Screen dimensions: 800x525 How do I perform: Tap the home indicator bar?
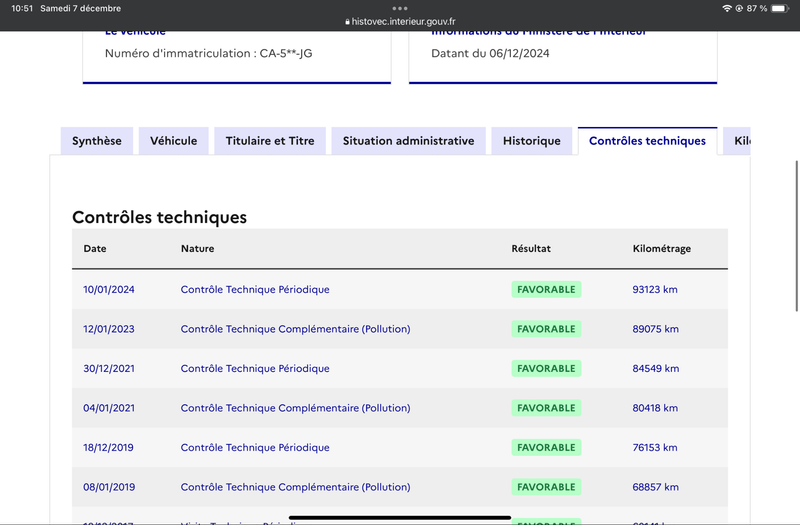(400, 517)
